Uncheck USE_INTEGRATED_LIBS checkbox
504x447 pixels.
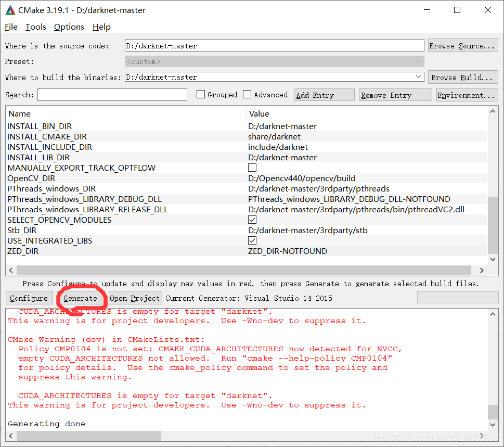click(x=252, y=241)
